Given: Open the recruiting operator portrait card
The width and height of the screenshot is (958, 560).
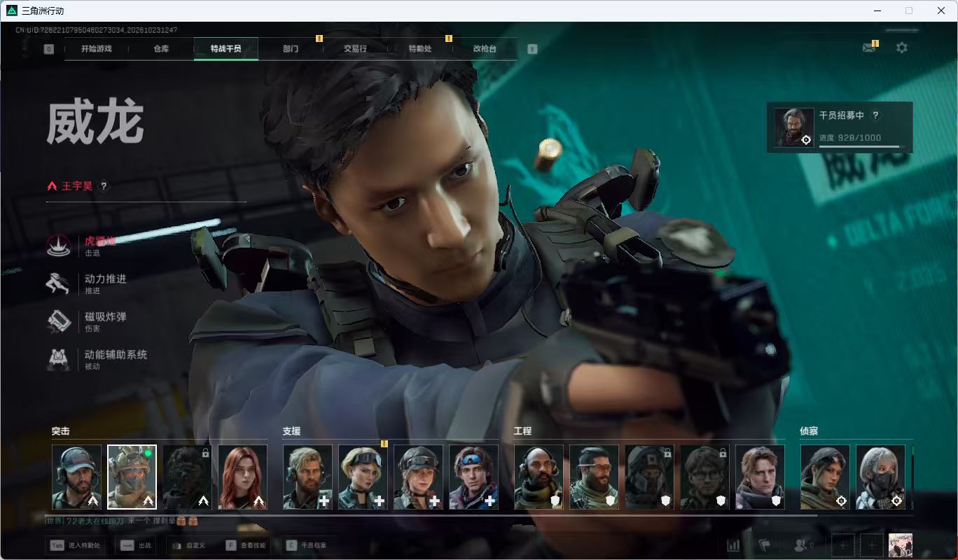Looking at the screenshot, I should (x=794, y=127).
